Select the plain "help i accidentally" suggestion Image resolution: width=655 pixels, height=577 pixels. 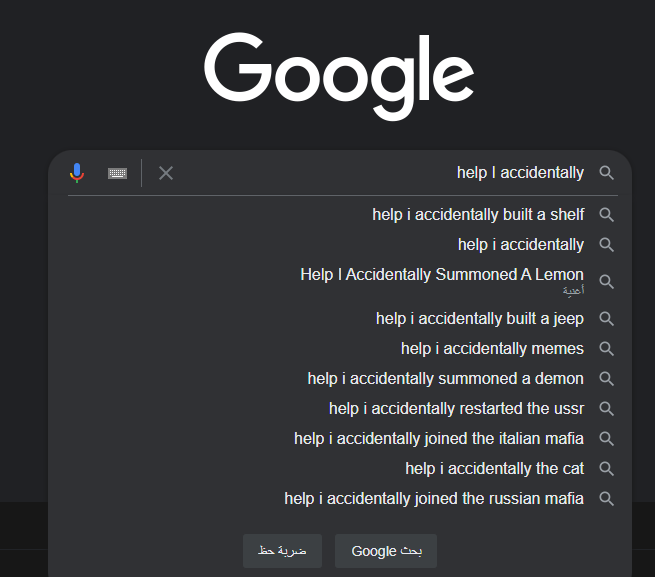tap(520, 245)
